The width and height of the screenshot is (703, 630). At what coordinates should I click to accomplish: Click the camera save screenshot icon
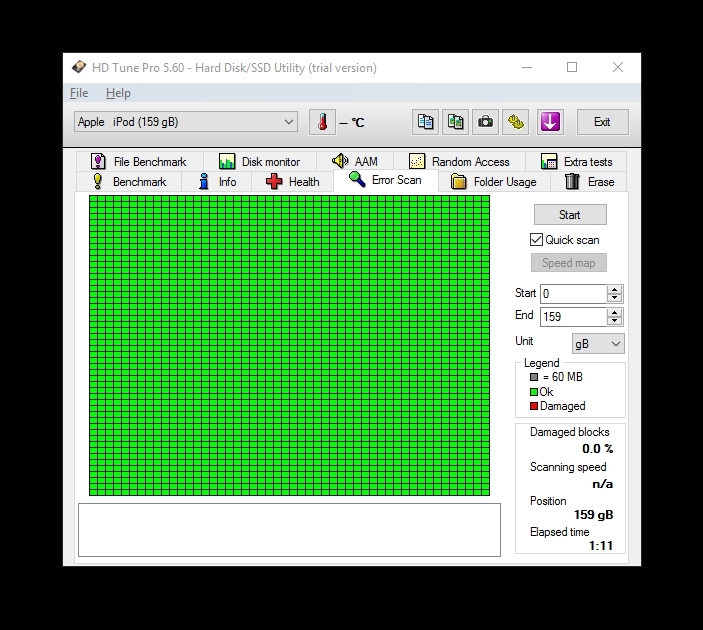(x=485, y=122)
